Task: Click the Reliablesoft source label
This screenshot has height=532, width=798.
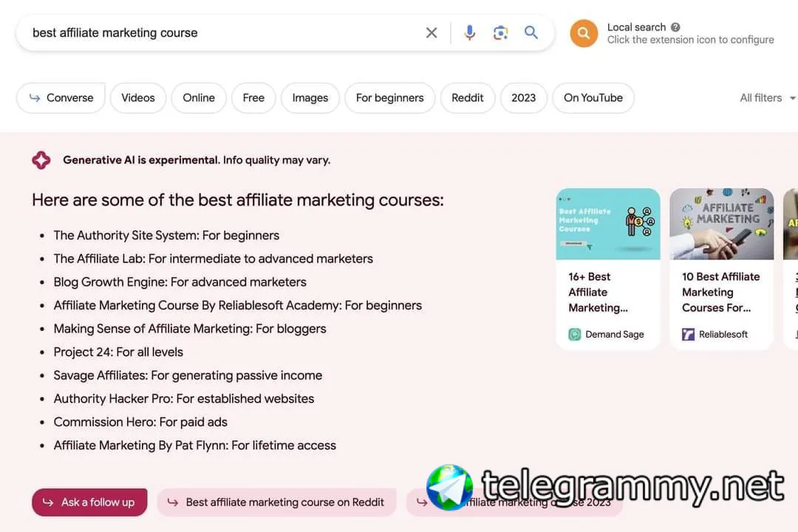Action: [723, 335]
